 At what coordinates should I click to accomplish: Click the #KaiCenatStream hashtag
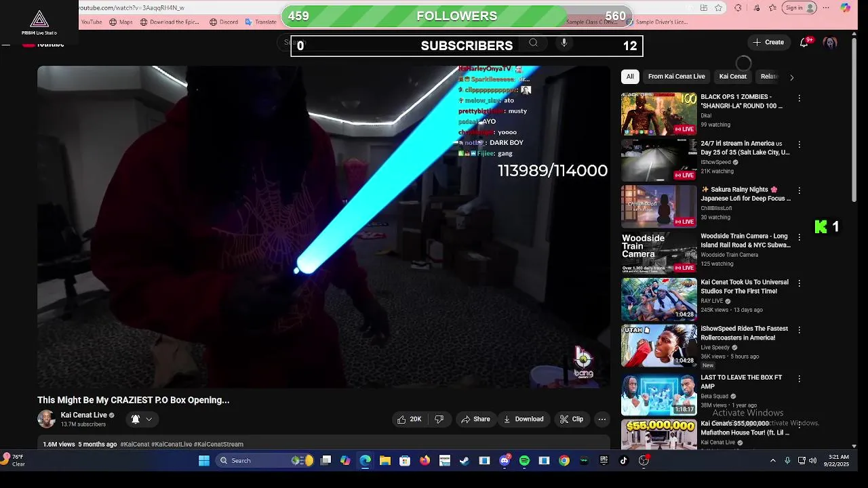[x=218, y=445]
